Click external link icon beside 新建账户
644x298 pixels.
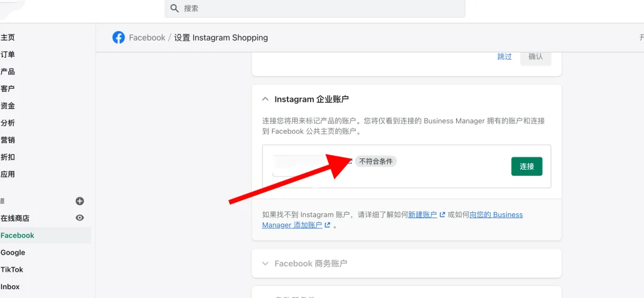(442, 215)
